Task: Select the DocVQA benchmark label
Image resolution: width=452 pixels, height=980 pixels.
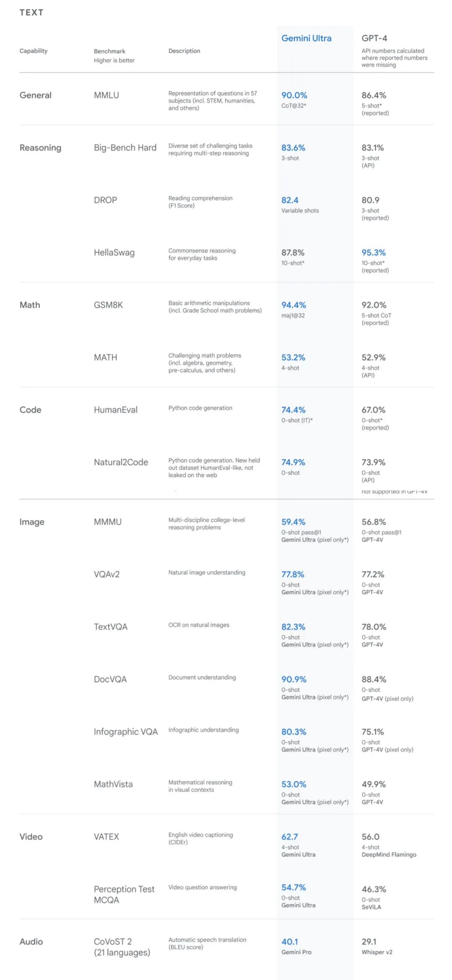Action: 110,679
